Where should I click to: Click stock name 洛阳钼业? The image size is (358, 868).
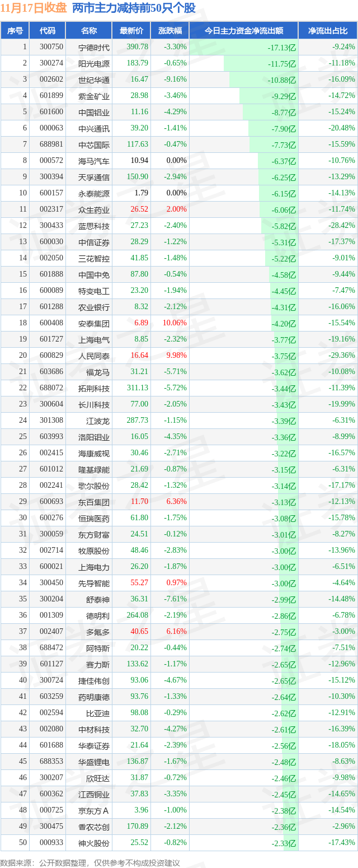pyautogui.click(x=94, y=437)
